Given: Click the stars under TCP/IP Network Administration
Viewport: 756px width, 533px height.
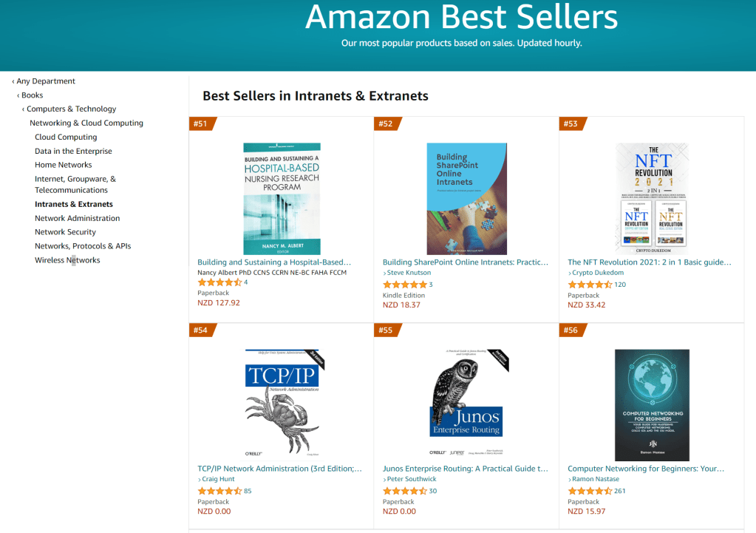Looking at the screenshot, I should coord(219,491).
